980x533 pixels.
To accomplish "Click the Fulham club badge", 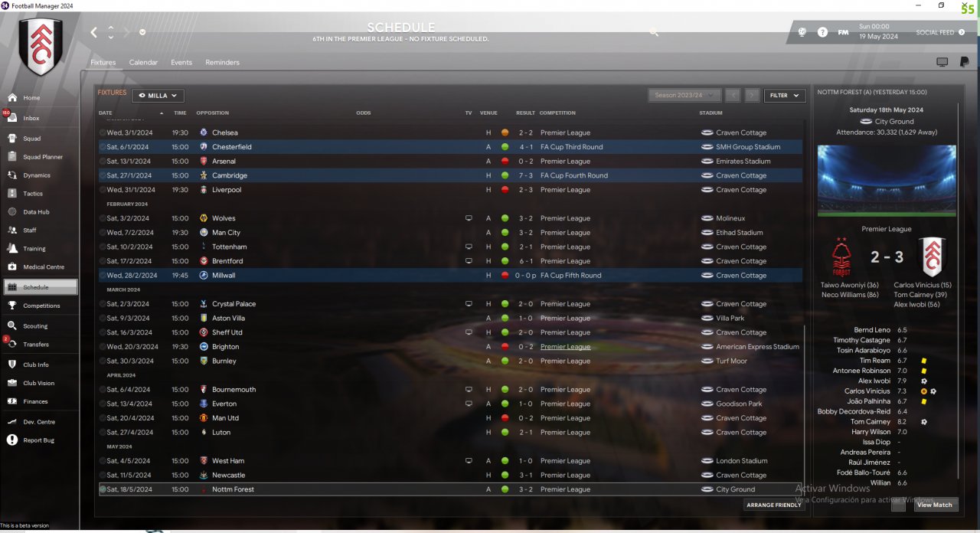I will (40, 47).
